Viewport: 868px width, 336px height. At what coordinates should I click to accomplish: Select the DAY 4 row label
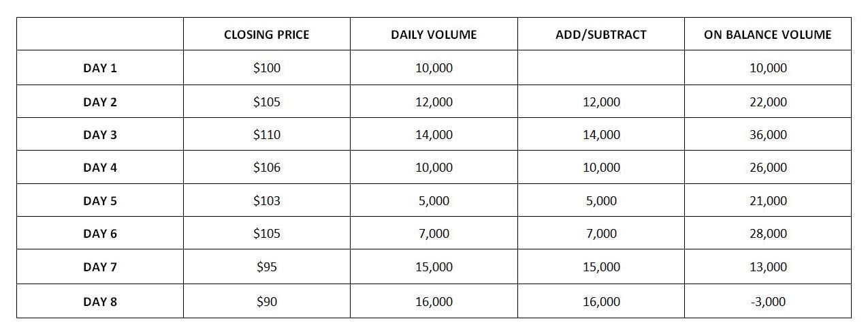click(x=100, y=168)
